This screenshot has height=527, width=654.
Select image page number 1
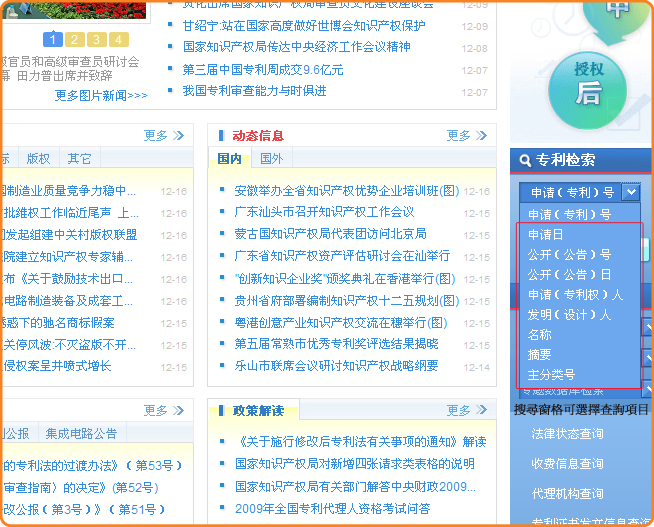(53, 40)
